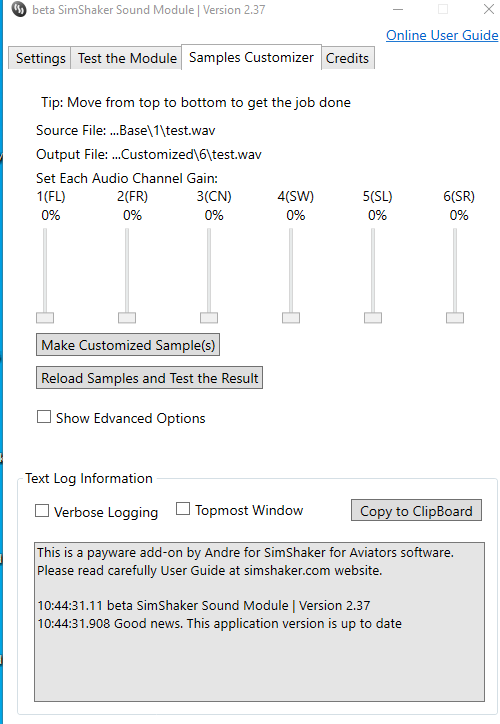Select the Samples Customizer tab
This screenshot has height=724, width=500.
[x=251, y=57]
